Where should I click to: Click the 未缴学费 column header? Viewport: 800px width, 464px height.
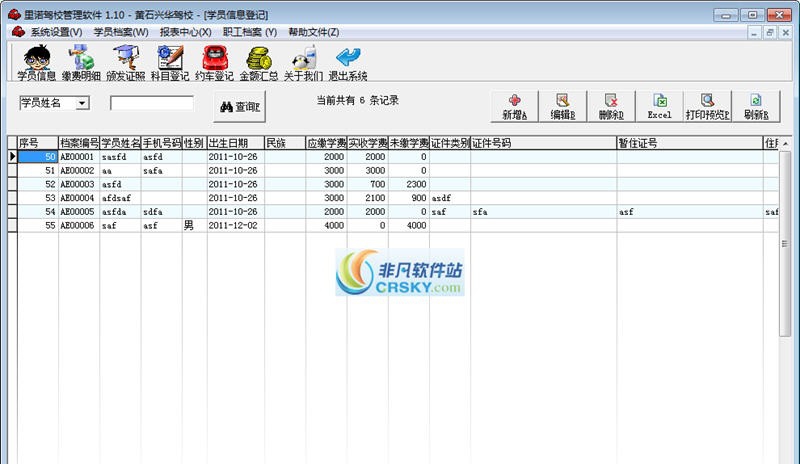coord(409,143)
